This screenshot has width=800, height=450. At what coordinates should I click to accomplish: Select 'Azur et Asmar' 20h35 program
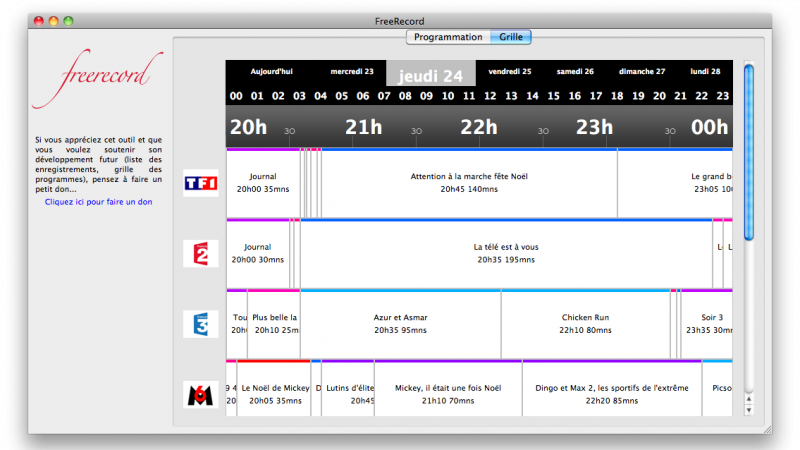click(x=401, y=324)
